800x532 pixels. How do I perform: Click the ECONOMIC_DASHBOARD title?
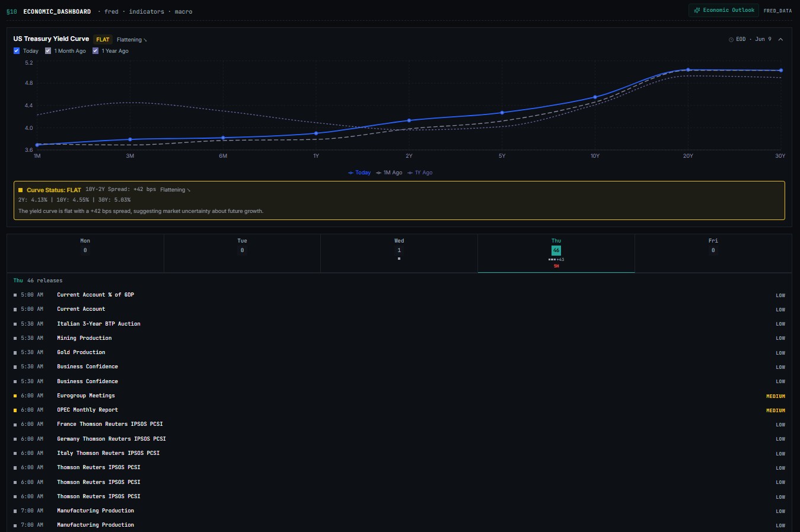[x=57, y=11]
